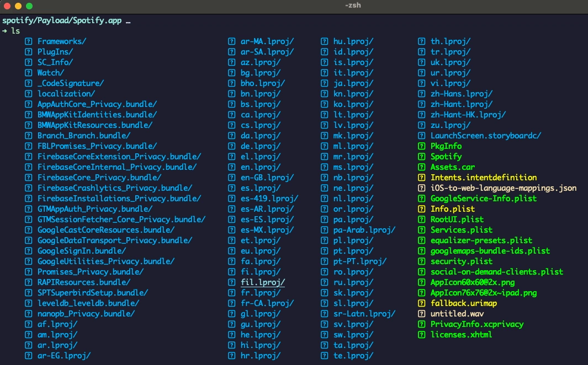Click the -zsh window title
This screenshot has height=365, width=588.
pos(353,6)
